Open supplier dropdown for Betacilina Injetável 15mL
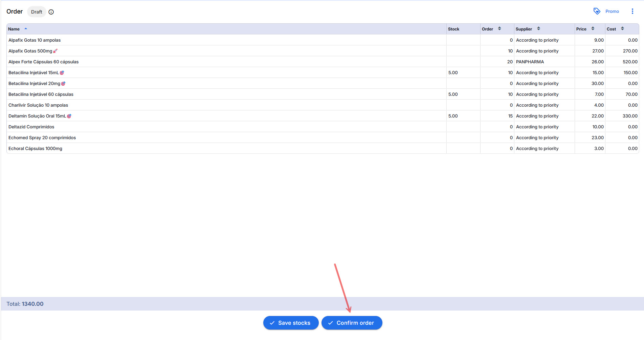This screenshot has height=340, width=644. coord(544,72)
